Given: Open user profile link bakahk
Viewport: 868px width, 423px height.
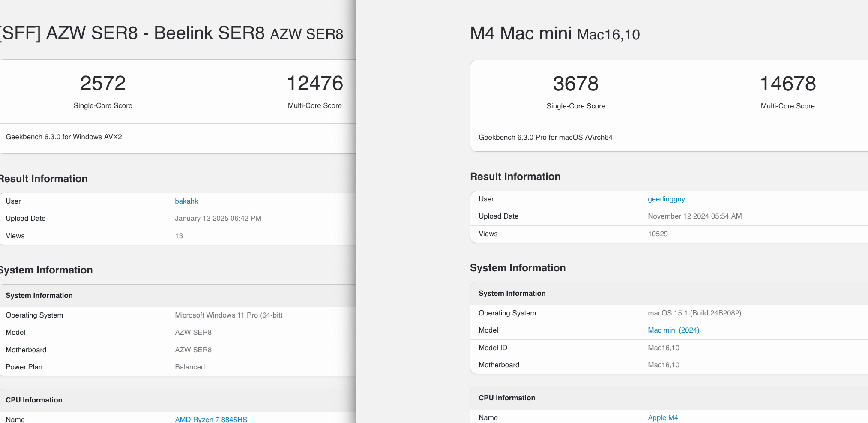Looking at the screenshot, I should pos(186,201).
